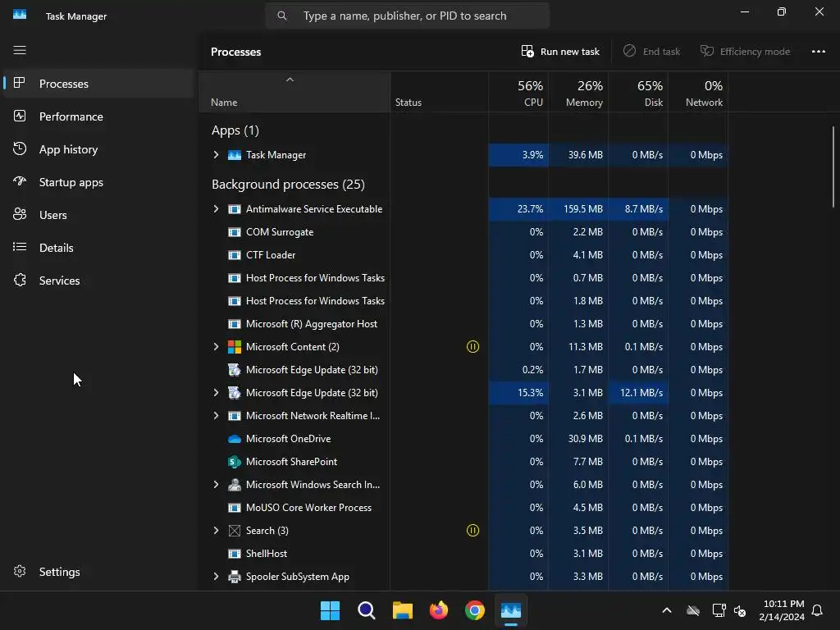Click the 159.5 MB memory cell
This screenshot has width=840, height=630.
coord(578,209)
